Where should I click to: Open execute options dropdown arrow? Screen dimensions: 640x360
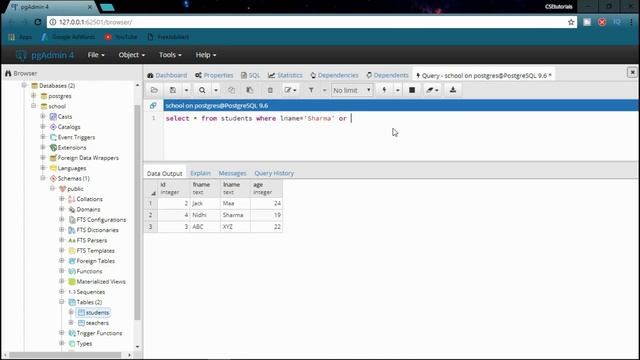click(398, 90)
